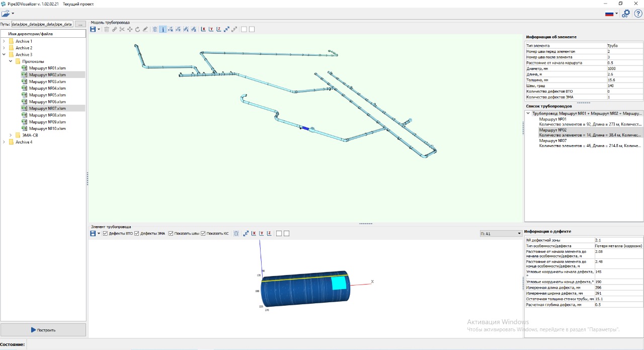
Task: Click the pipe icon labeled 1
Action: click(186, 29)
